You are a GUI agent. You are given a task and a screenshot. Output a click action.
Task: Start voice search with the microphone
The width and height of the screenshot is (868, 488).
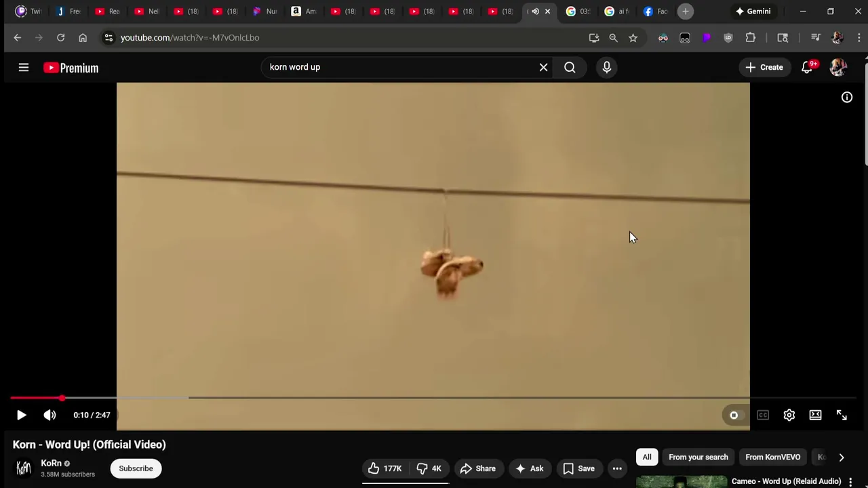click(606, 67)
